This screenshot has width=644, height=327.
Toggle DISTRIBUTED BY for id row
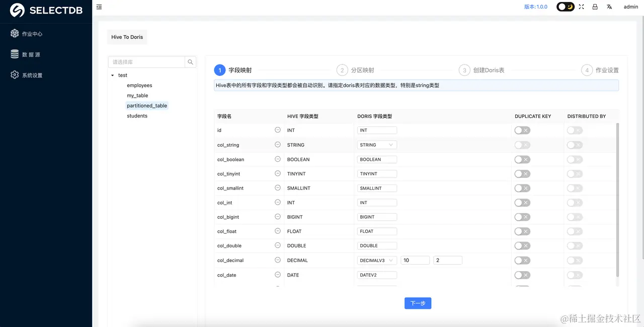[x=575, y=130]
